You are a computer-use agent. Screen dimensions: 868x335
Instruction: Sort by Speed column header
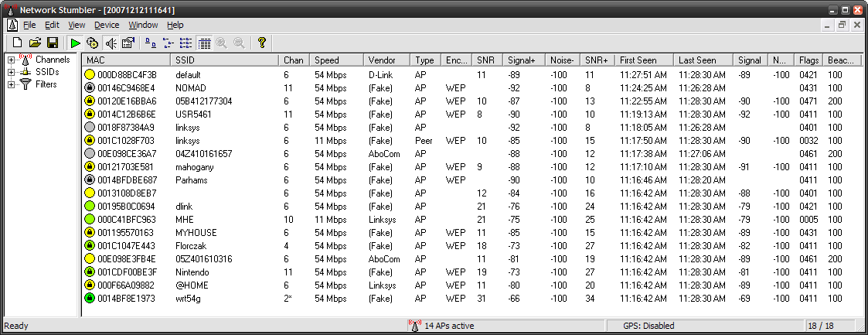coord(336,60)
